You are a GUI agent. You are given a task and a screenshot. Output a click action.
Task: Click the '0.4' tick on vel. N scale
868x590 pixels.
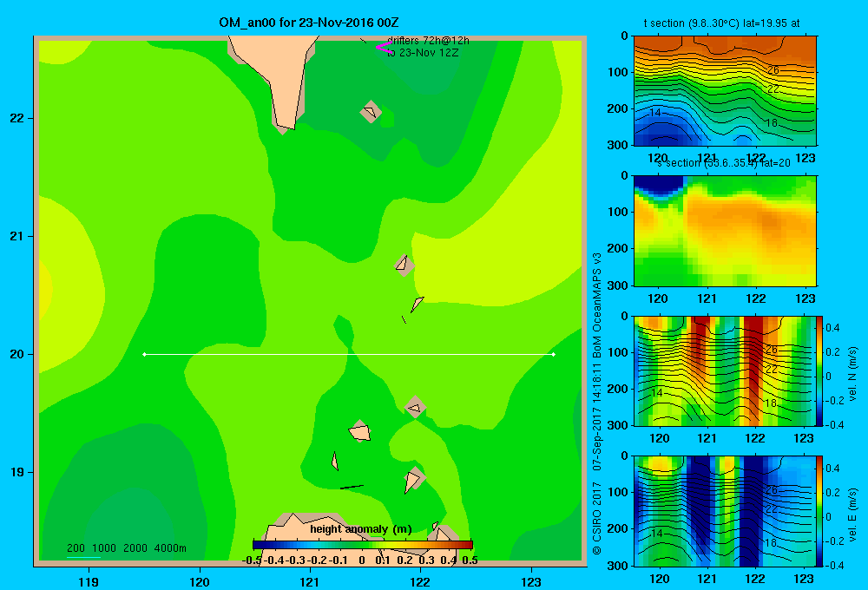pyautogui.click(x=832, y=328)
